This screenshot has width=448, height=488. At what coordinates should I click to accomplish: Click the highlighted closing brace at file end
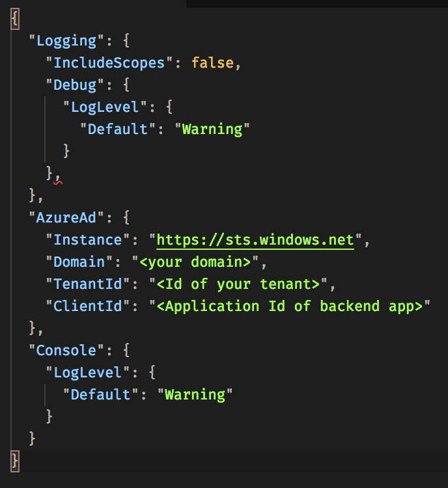click(x=16, y=461)
